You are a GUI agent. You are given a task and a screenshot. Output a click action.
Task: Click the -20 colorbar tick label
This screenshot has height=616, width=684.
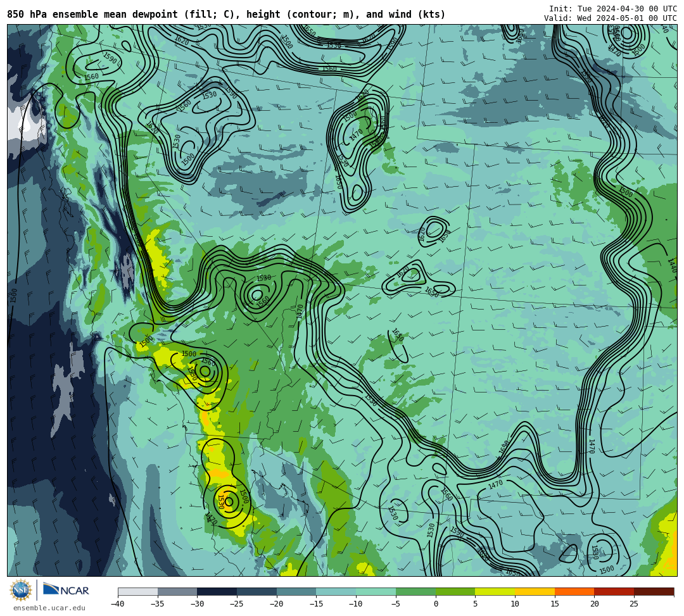277,604
